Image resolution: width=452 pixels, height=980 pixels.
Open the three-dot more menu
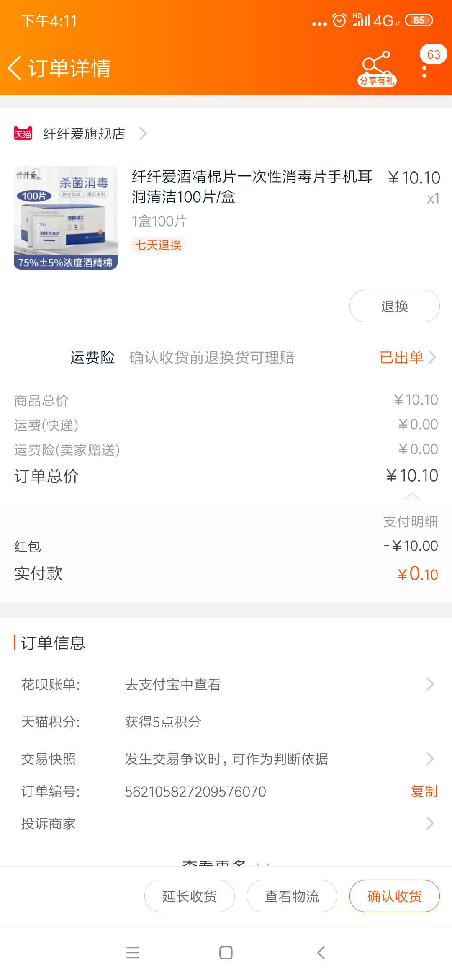click(x=424, y=71)
